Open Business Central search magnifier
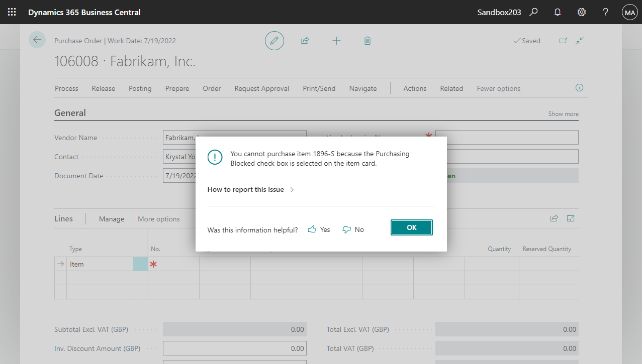This screenshot has height=364, width=642. pyautogui.click(x=533, y=12)
